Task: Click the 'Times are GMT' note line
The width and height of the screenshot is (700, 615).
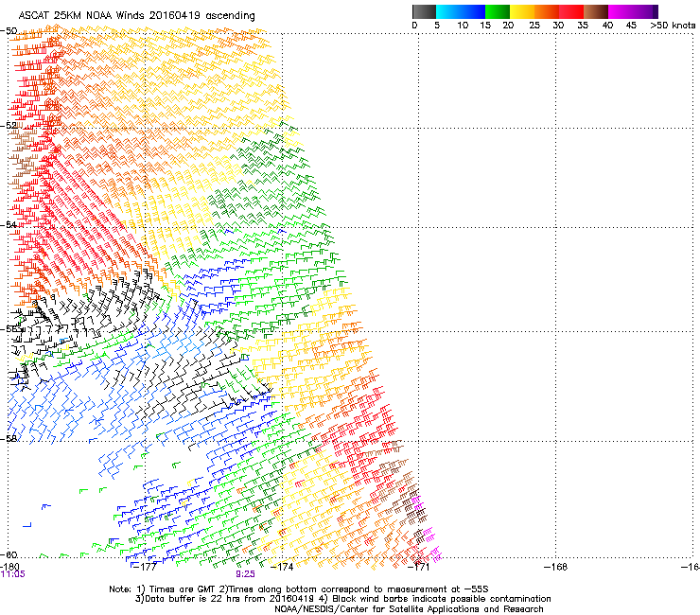Action: tap(299, 589)
